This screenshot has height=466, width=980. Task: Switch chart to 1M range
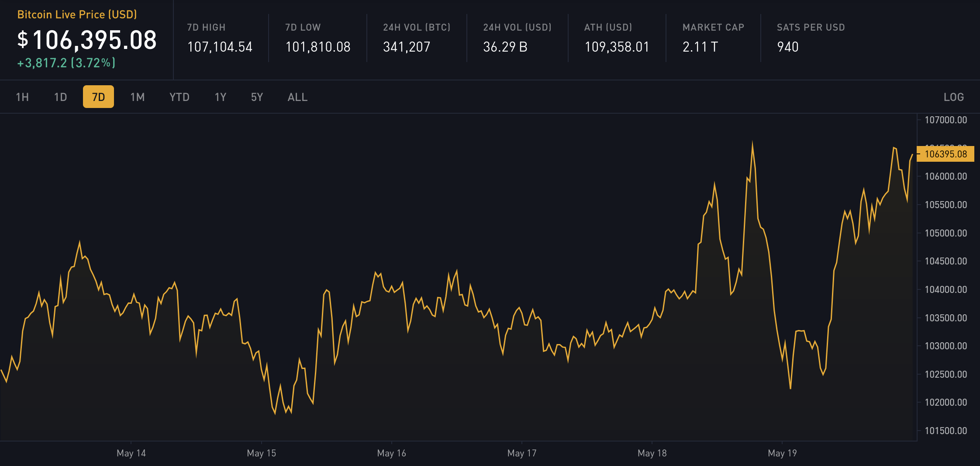(x=137, y=97)
